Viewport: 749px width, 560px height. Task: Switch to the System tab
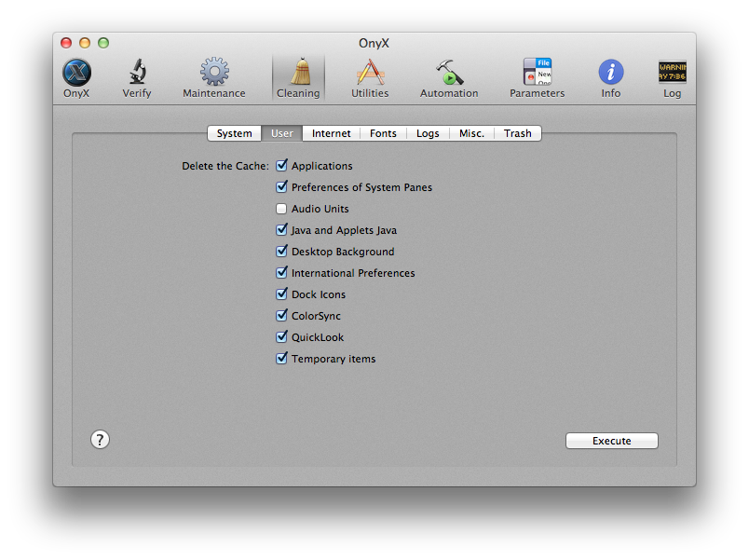234,133
